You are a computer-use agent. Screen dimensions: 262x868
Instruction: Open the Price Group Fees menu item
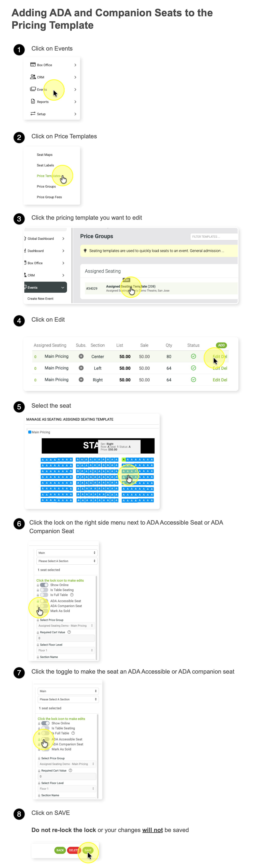click(x=49, y=197)
